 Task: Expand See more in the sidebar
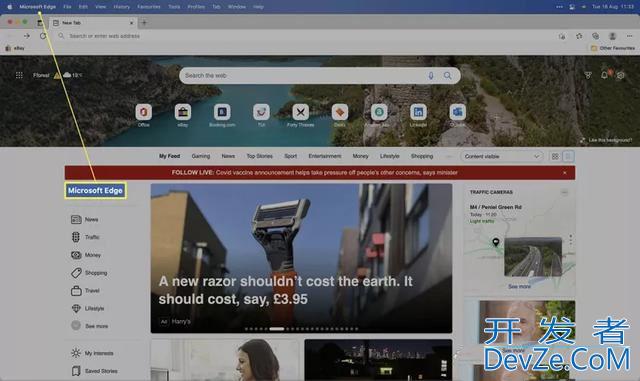click(x=90, y=326)
